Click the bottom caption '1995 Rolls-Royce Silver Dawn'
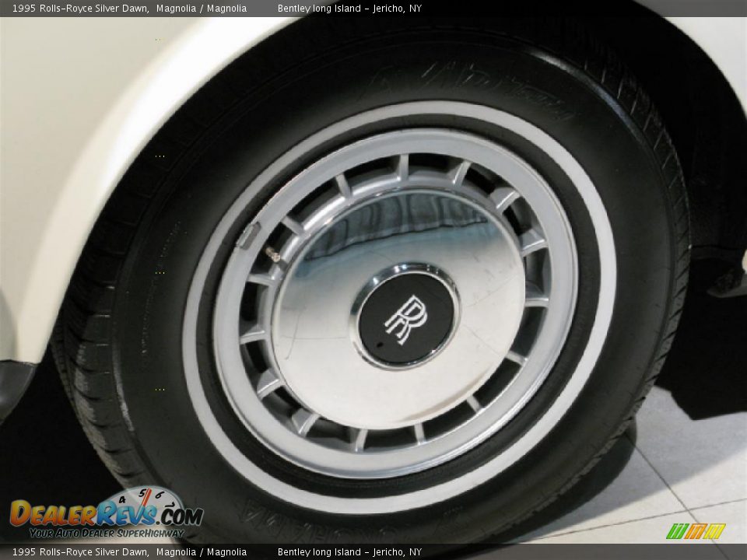This screenshot has height=560, width=747. pos(80,552)
